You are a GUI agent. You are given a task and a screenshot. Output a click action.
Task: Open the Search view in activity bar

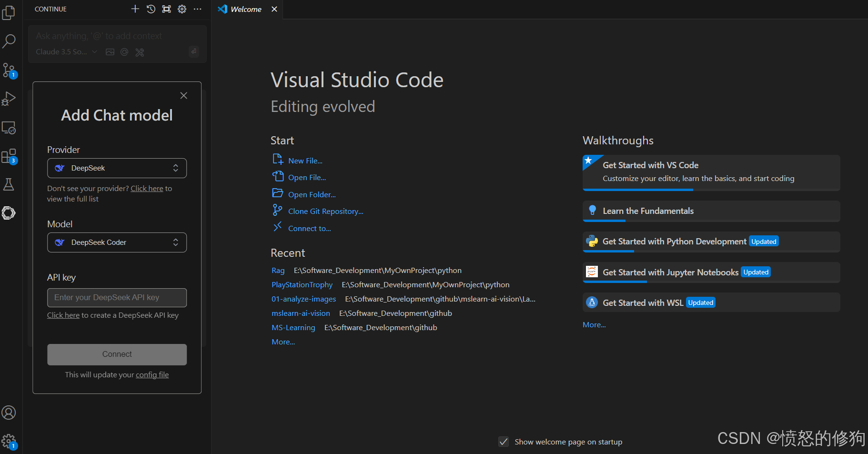(x=9, y=41)
